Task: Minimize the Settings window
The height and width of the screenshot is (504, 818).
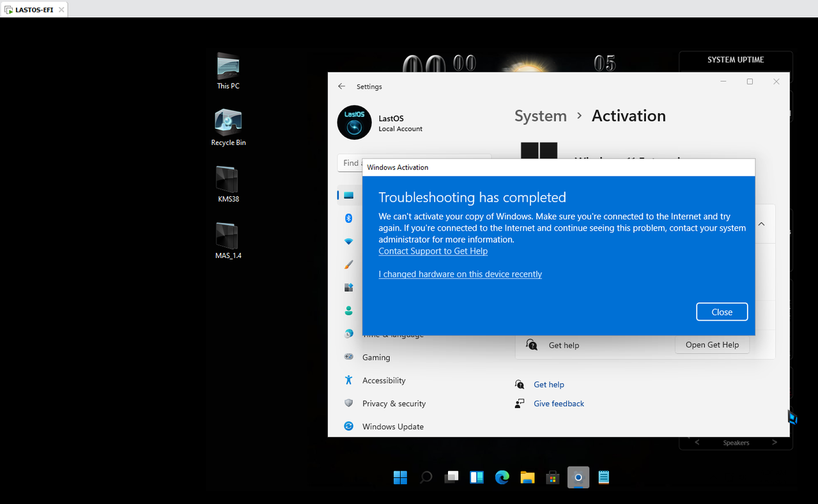Action: (x=723, y=81)
